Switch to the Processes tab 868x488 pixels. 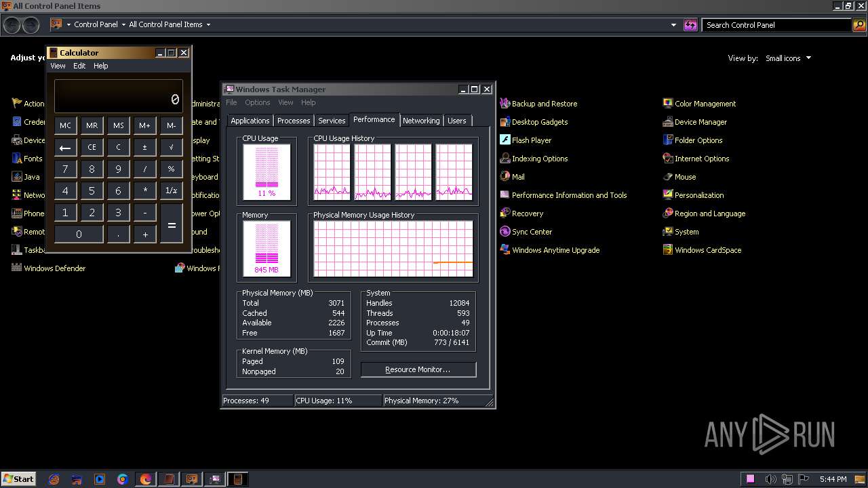click(x=294, y=121)
